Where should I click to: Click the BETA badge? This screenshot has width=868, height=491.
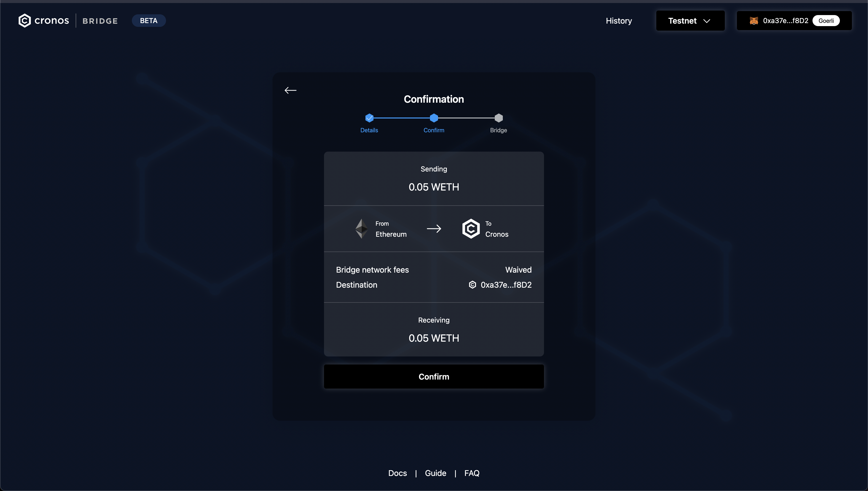[148, 21]
